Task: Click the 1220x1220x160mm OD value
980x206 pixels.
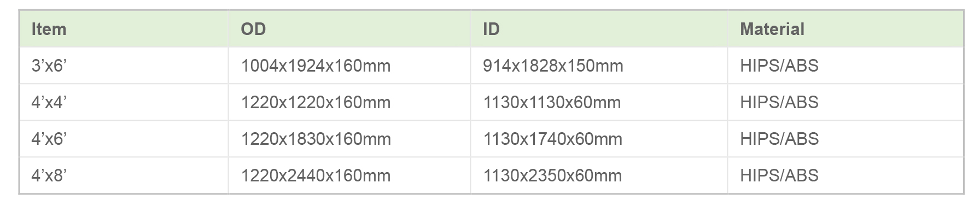Action: click(316, 103)
